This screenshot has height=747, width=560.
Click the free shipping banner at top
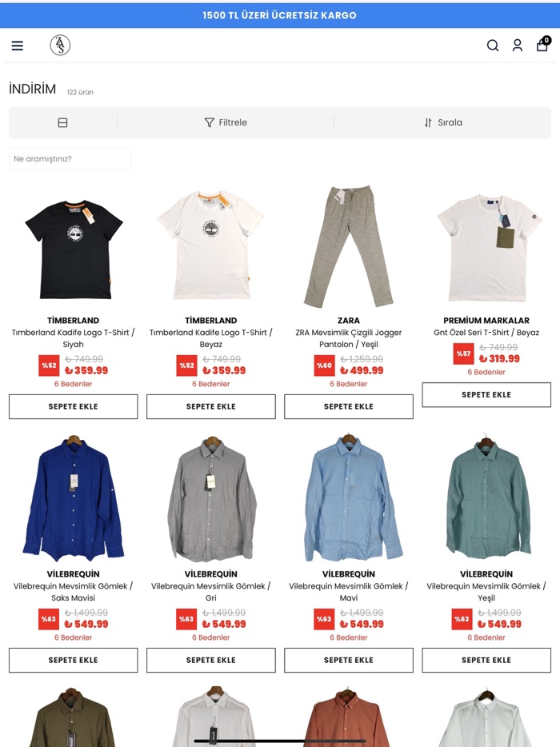point(280,15)
